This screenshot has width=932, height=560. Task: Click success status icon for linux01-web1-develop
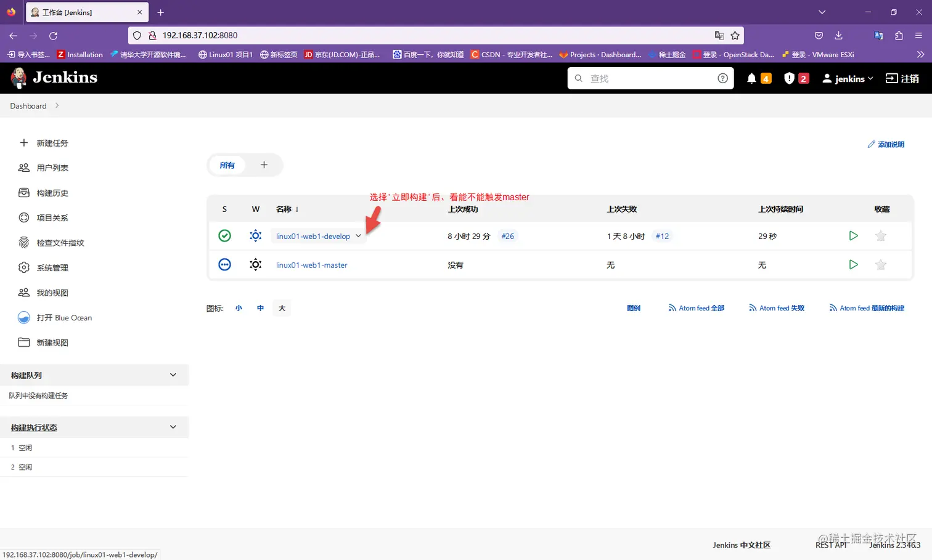225,235
